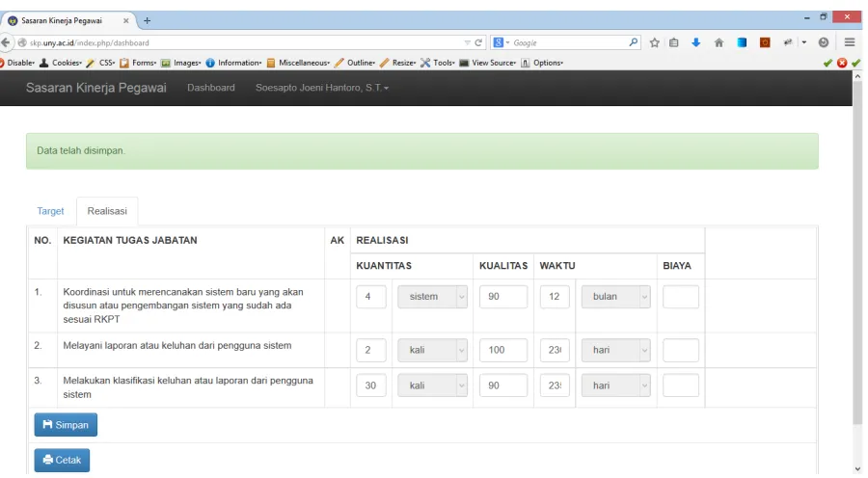Screen dimensions: 868x478
Task: Open a new browser tab
Action: click(x=147, y=20)
